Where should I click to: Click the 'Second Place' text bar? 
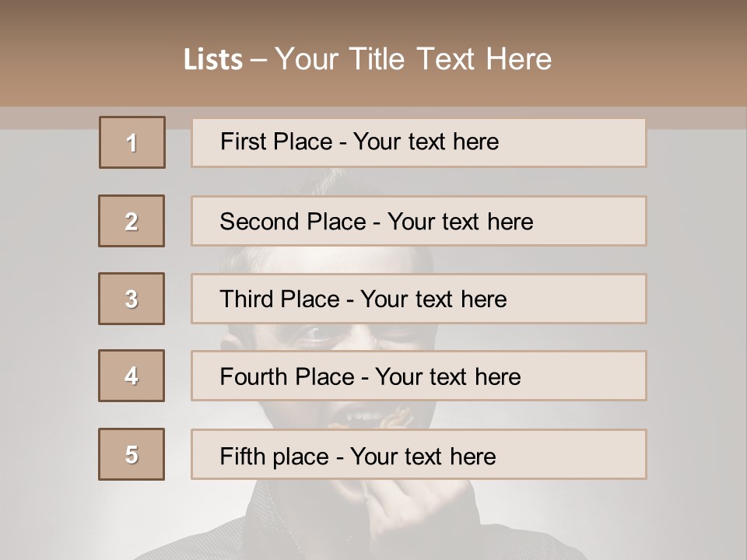pos(419,221)
